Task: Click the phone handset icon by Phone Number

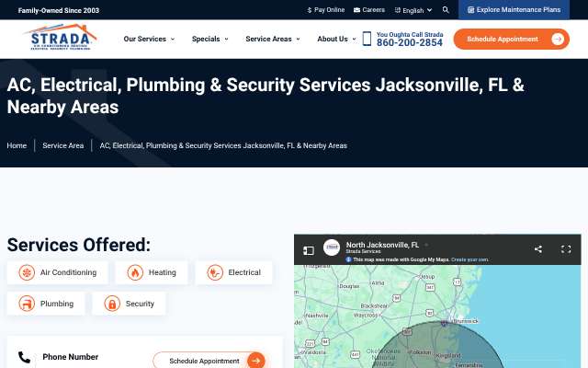Action: coord(25,357)
